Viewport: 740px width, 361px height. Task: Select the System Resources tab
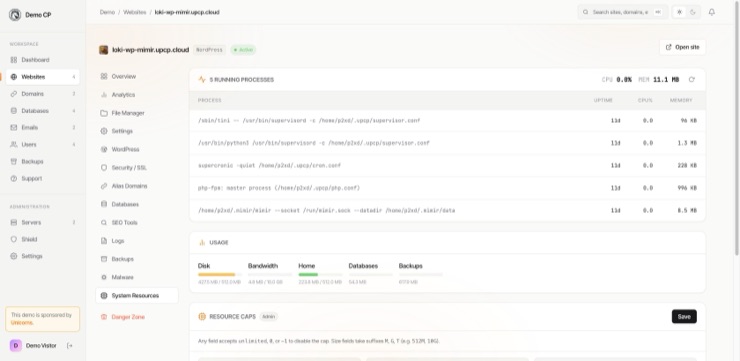tap(137, 295)
